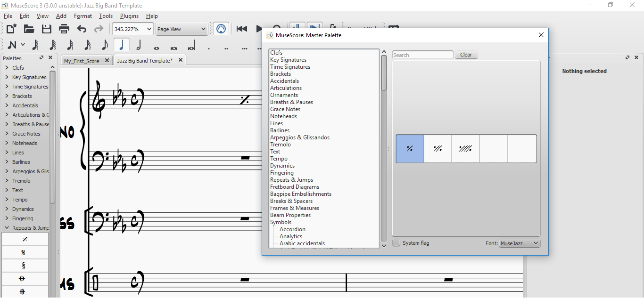The height and width of the screenshot is (298, 644).
Task: Open note input mode dropdown arrow
Action: pos(23,45)
